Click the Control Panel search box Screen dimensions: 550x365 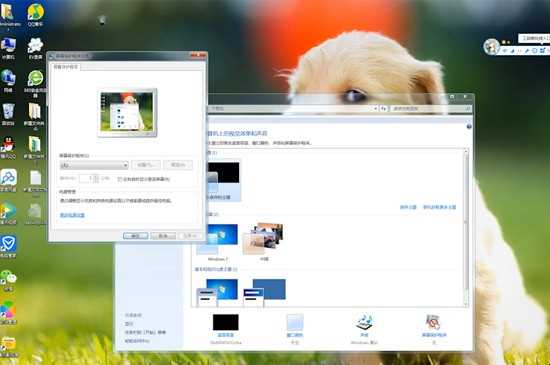[x=431, y=109]
